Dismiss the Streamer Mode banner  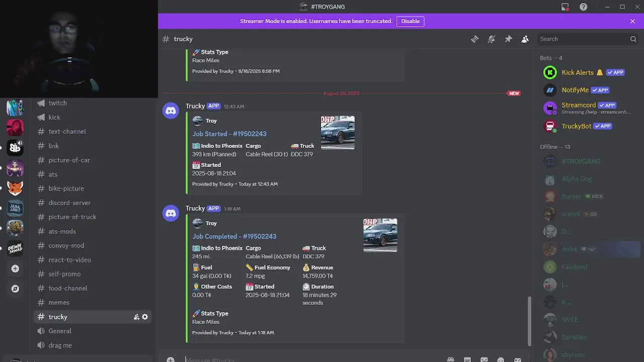[x=632, y=21]
